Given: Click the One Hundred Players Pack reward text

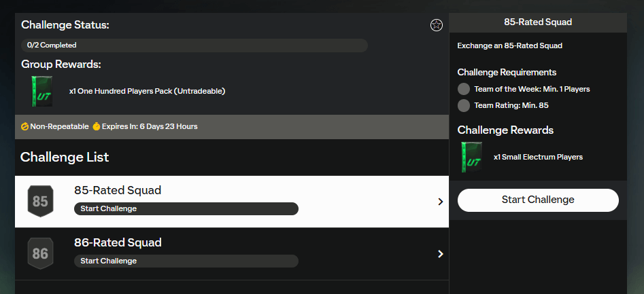Looking at the screenshot, I should click(147, 91).
